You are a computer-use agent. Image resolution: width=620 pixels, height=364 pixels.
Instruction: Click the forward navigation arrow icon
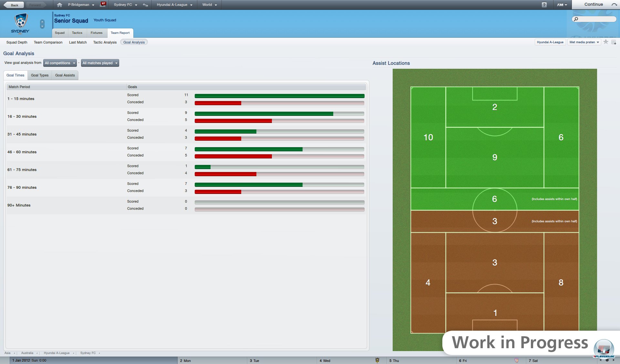click(x=35, y=5)
